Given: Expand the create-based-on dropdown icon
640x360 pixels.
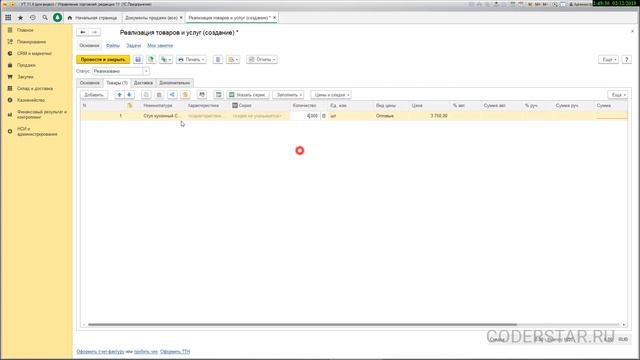Looking at the screenshot, I should tap(166, 60).
